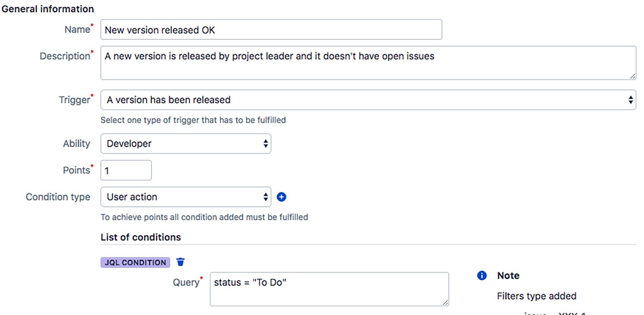Focus the Points input field
Viewport: 644px width, 315px height.
[126, 170]
